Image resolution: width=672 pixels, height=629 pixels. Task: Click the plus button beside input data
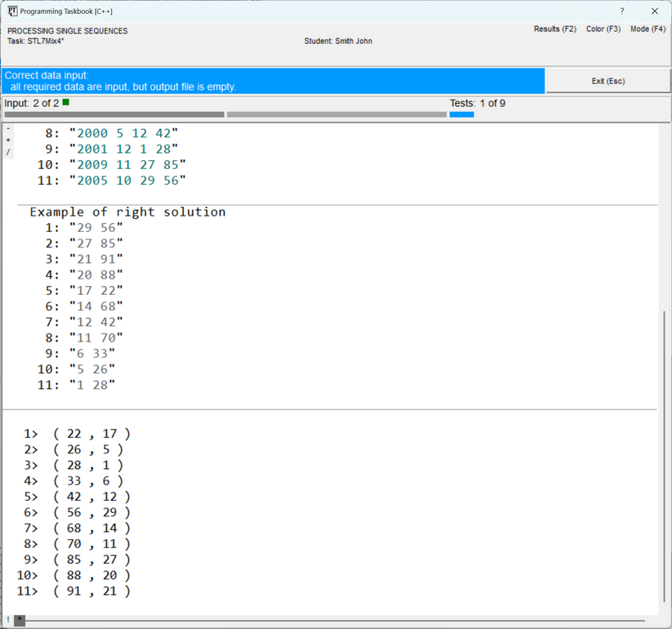coord(8,141)
